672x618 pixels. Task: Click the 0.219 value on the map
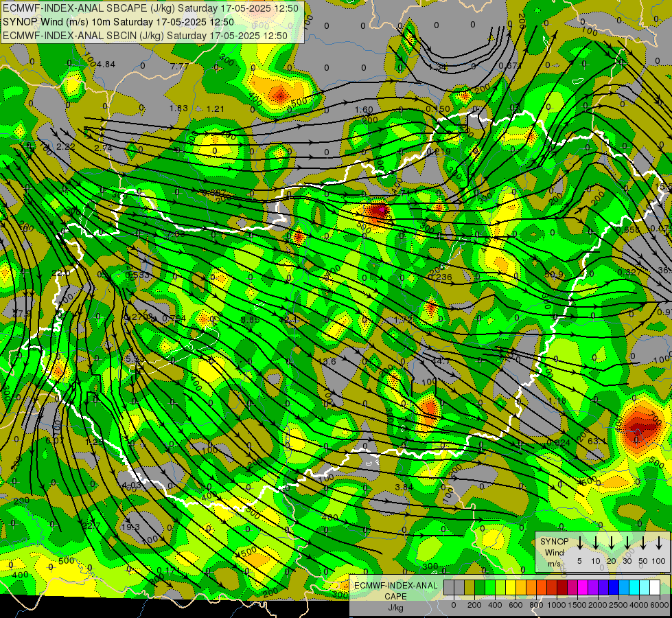(x=439, y=151)
